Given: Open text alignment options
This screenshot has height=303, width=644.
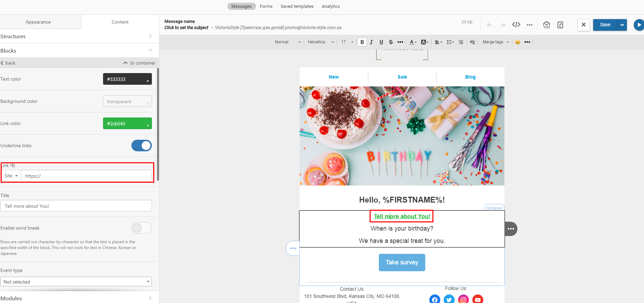Looking at the screenshot, I should pos(439,42).
